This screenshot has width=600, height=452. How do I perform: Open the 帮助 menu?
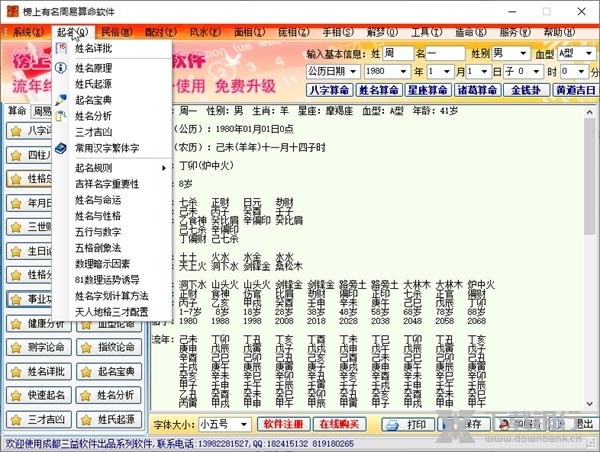click(x=559, y=32)
